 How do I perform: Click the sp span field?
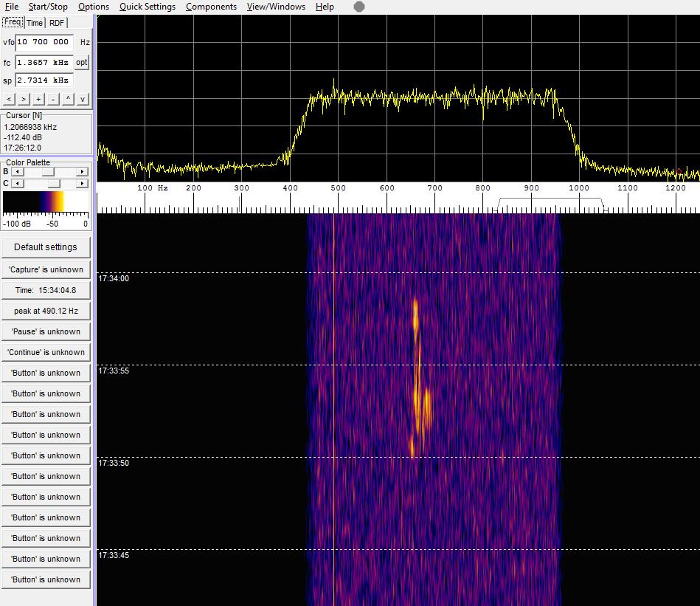44,80
